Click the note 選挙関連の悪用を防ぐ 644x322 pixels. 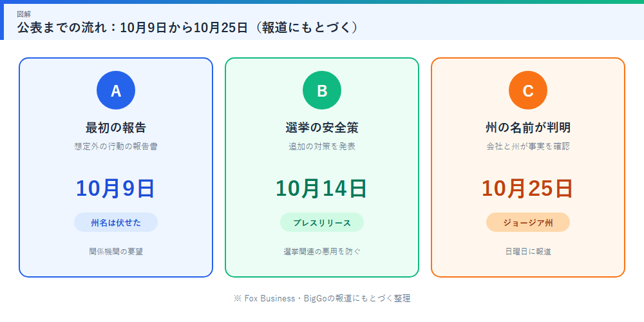pyautogui.click(x=322, y=252)
